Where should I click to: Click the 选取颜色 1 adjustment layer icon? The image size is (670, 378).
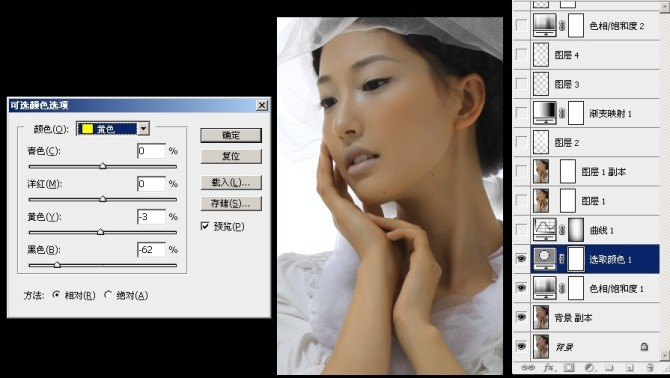coord(544,259)
